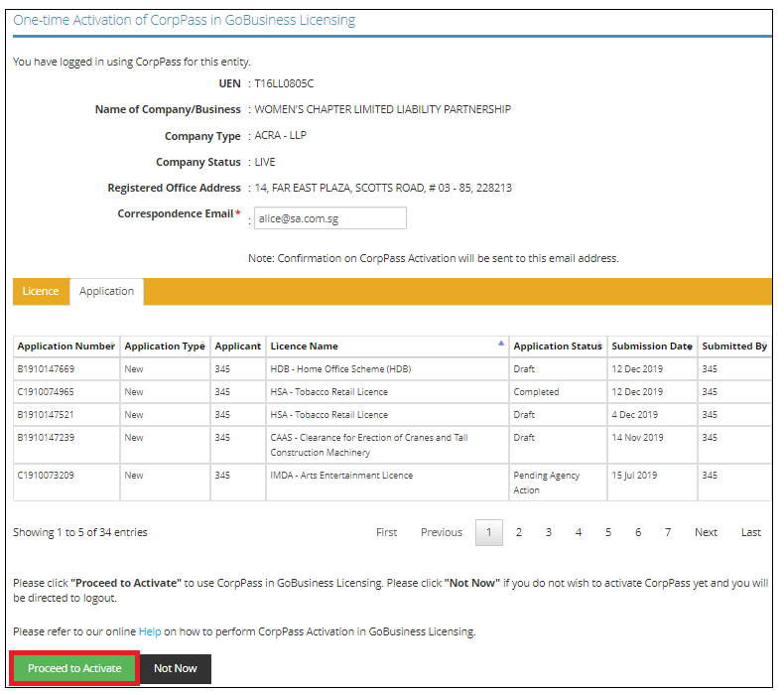Image resolution: width=784 pixels, height=695 pixels.
Task: Sort by Applicant column header
Action: click(x=238, y=347)
